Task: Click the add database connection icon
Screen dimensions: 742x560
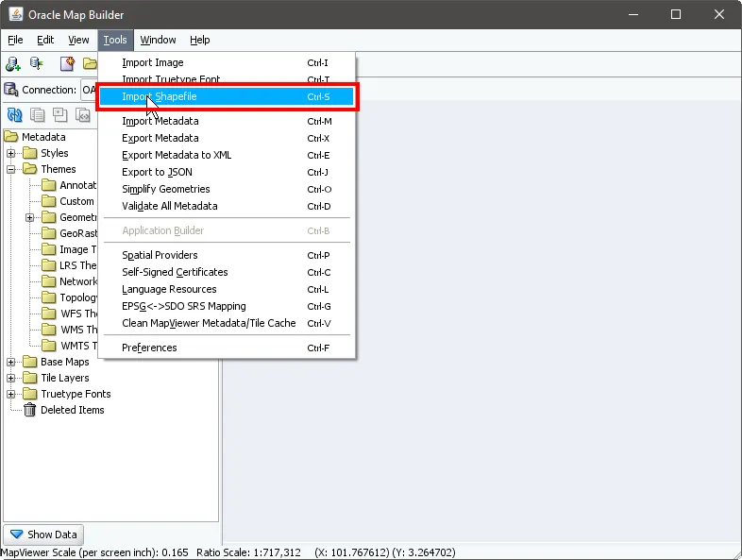Action: pos(13,63)
